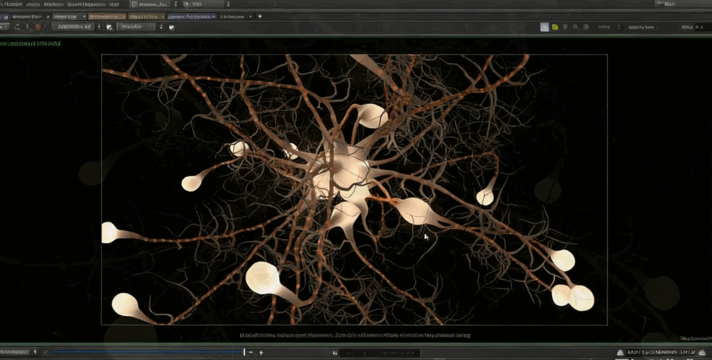Image resolution: width=712 pixels, height=360 pixels.
Task: Open the dropdown arrow after the last tab
Action: [x=250, y=16]
